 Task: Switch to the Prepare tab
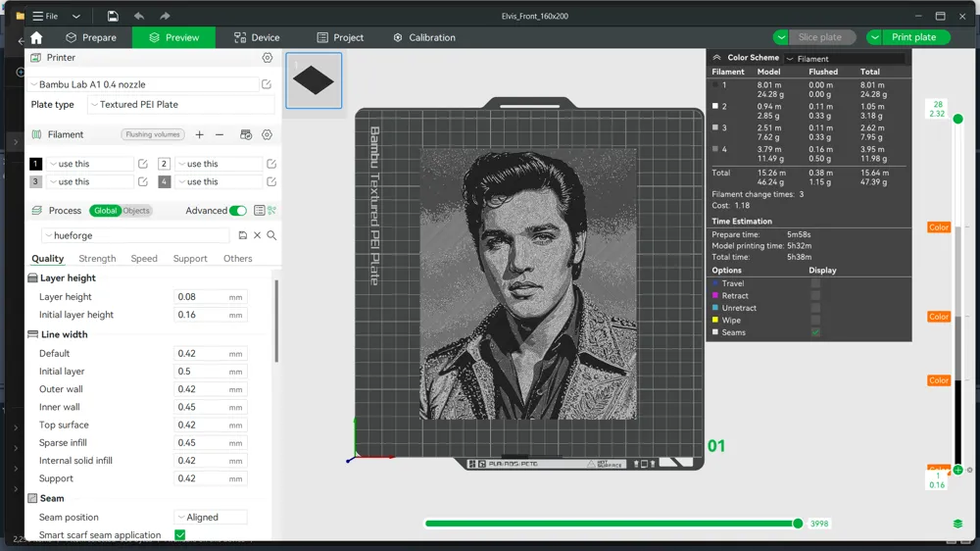[91, 37]
